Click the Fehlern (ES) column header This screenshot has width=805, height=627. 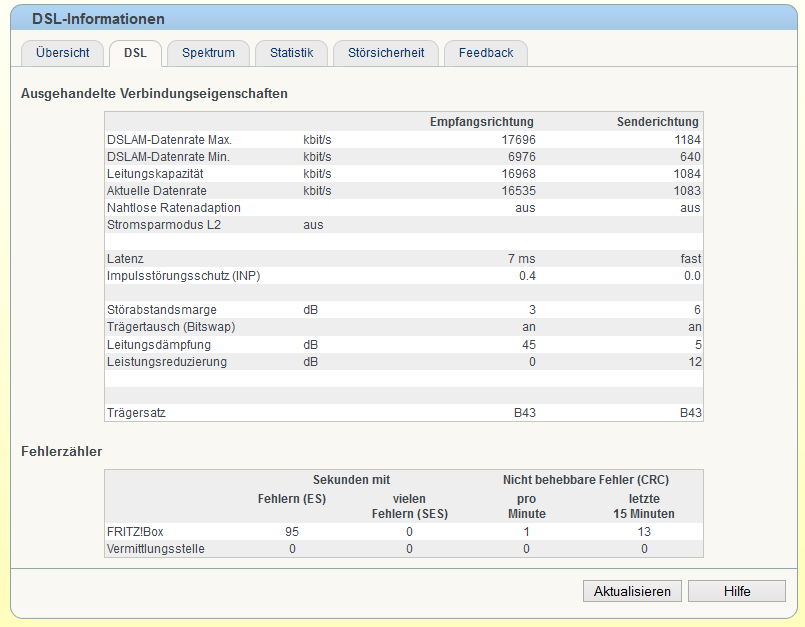(x=292, y=499)
